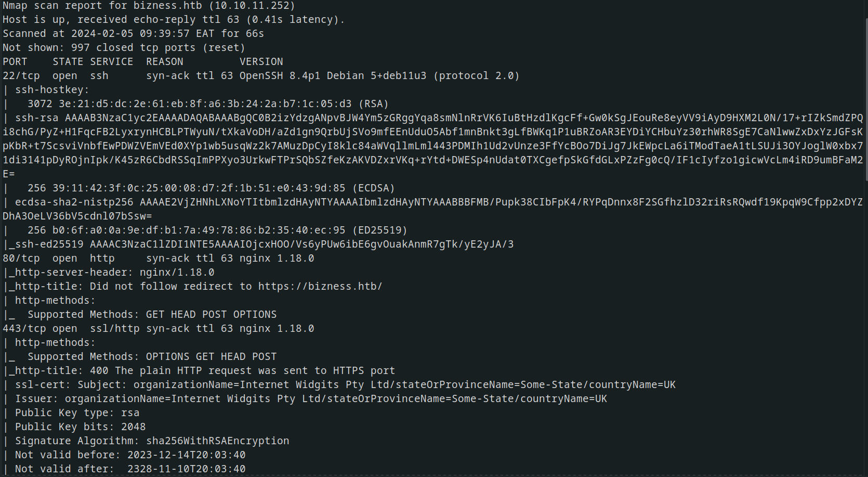Click the 443/tcp port entry
Viewport: 868px width, 477px height.
click(x=24, y=329)
